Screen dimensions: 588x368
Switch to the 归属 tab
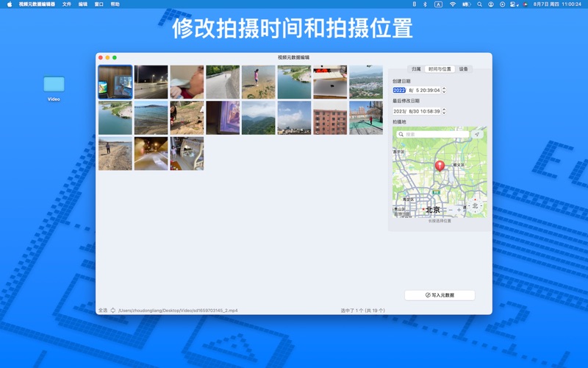pos(416,68)
